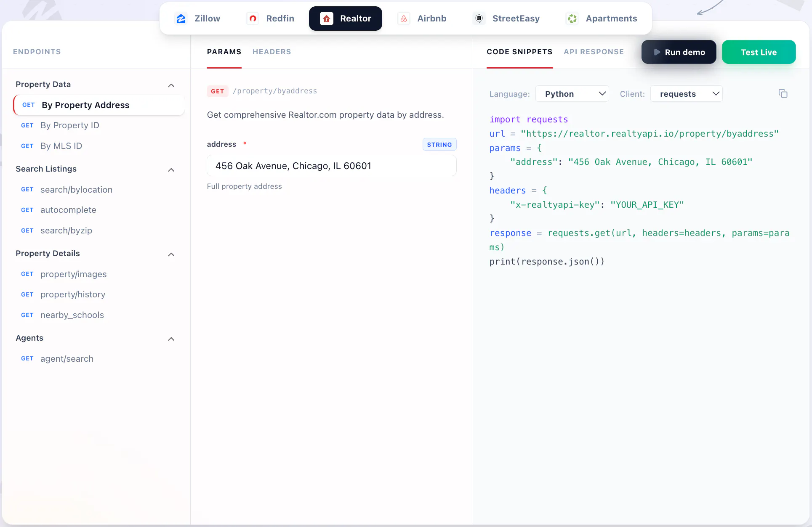The width and height of the screenshot is (812, 527).
Task: Click the Property Data section heading
Action: [43, 84]
